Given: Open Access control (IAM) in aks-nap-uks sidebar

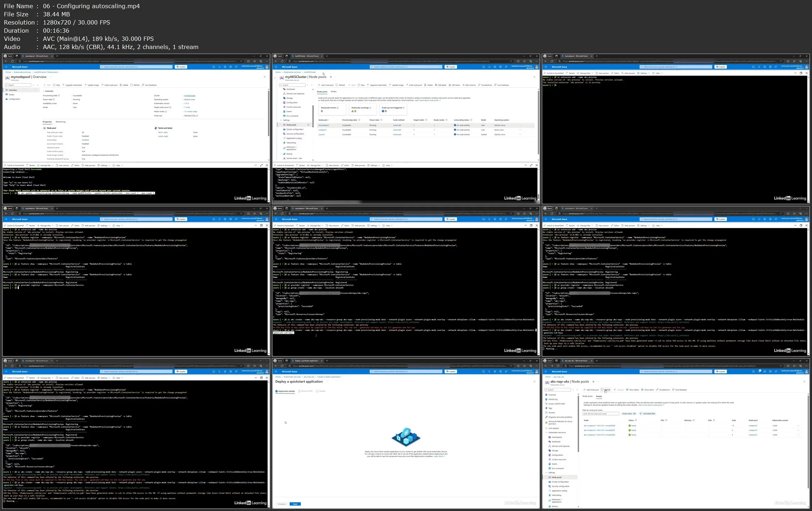Looking at the screenshot, I should click(556, 404).
